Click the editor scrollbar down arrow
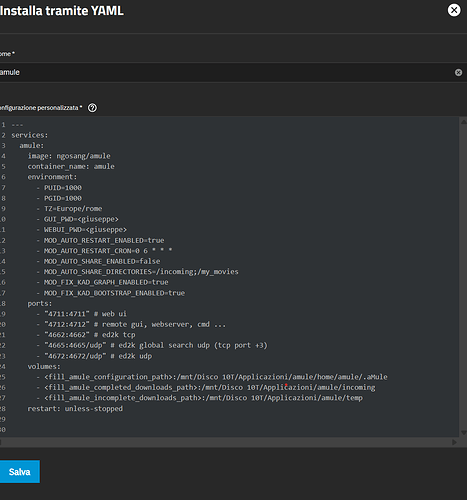467x500 pixels. (463, 432)
